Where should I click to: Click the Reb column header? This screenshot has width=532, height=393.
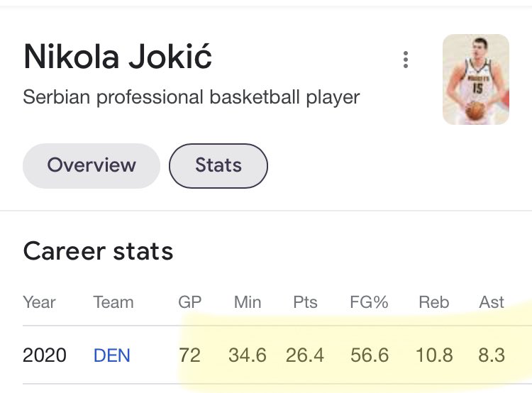[433, 302]
